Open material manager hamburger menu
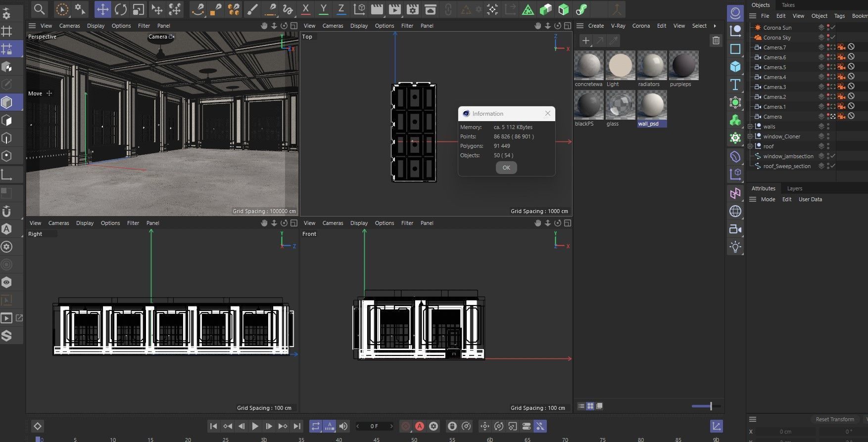The height and width of the screenshot is (442, 868). point(580,26)
